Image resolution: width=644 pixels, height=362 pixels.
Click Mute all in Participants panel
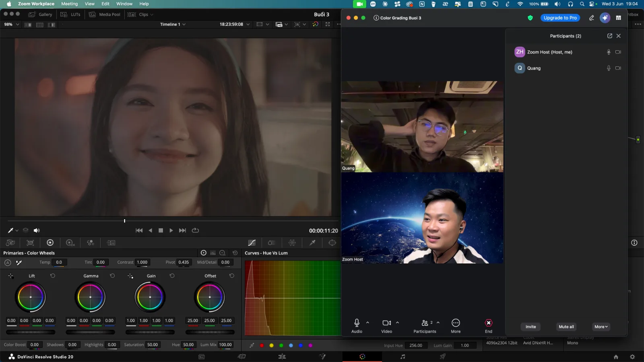(x=566, y=327)
